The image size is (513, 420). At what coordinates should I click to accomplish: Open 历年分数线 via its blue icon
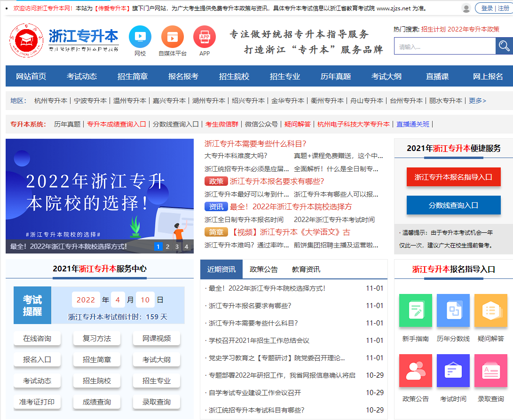(453, 310)
